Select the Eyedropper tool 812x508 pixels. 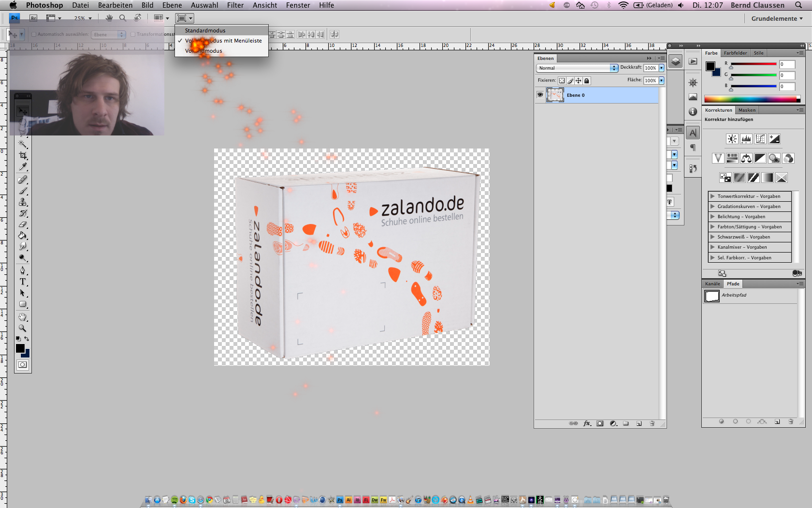(x=23, y=167)
